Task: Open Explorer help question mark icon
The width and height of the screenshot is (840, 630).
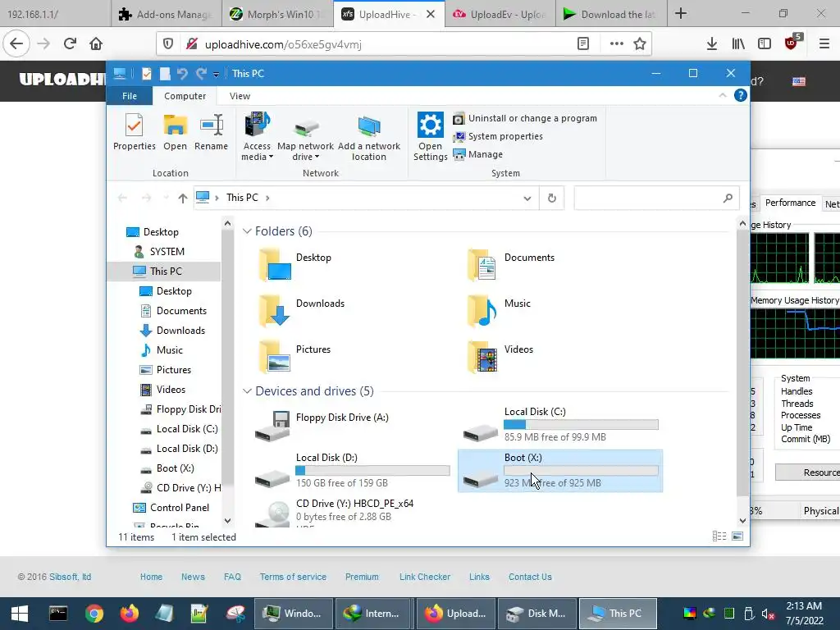Action: pos(741,95)
